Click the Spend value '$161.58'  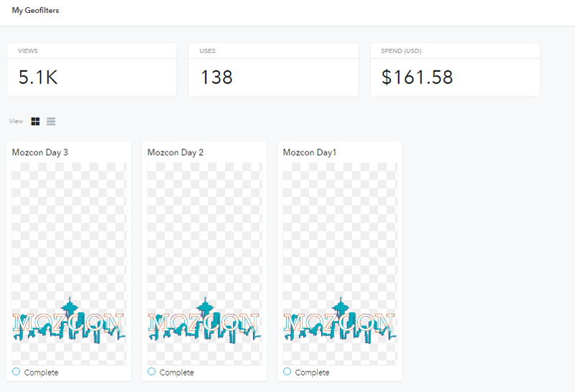tap(418, 78)
